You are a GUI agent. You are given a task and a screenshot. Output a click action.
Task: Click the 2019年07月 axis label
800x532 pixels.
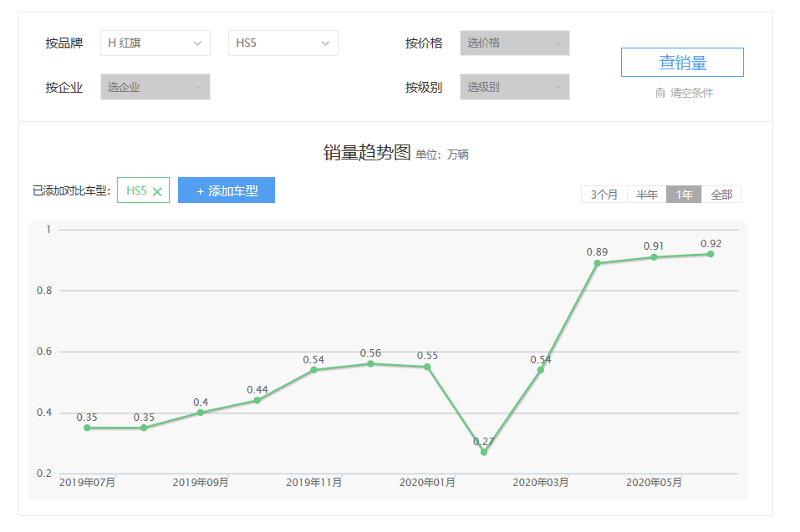tap(87, 483)
